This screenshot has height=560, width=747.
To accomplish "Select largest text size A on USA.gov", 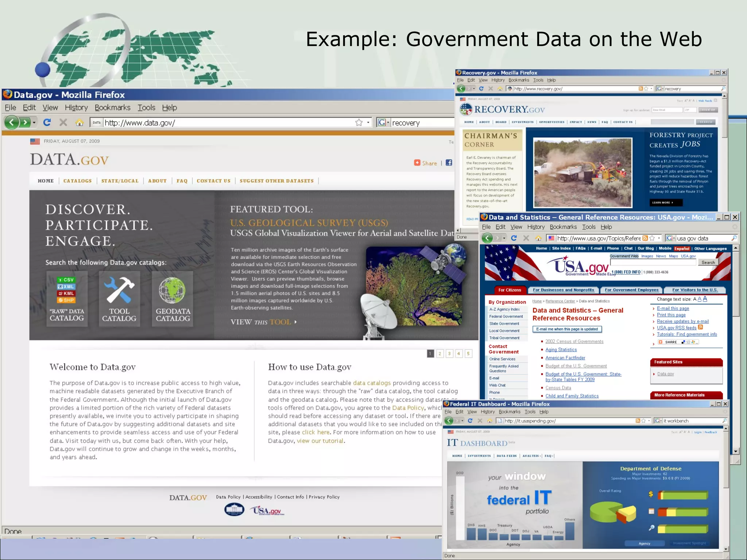I will (x=705, y=299).
